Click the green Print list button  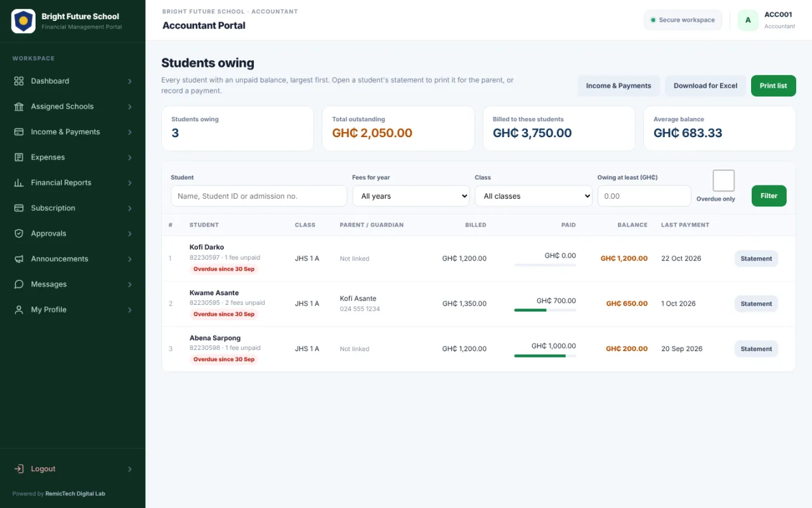tap(773, 86)
